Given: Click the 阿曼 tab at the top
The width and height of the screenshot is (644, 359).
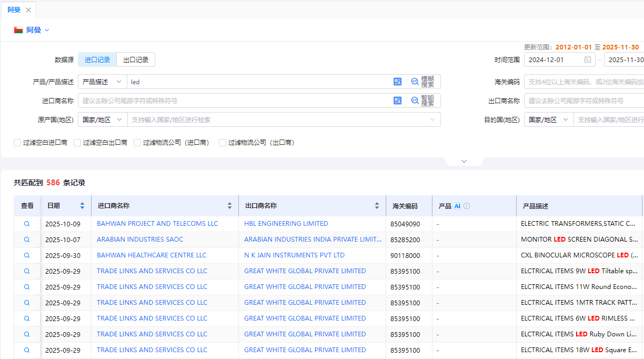Looking at the screenshot, I should tap(14, 9).
